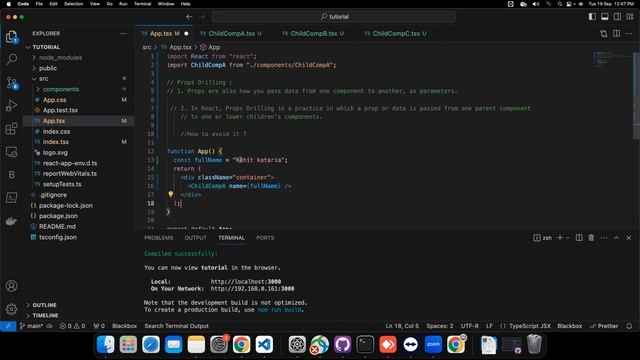Image resolution: width=640 pixels, height=360 pixels.
Task: Expand the node_modules folder
Action: coord(60,58)
